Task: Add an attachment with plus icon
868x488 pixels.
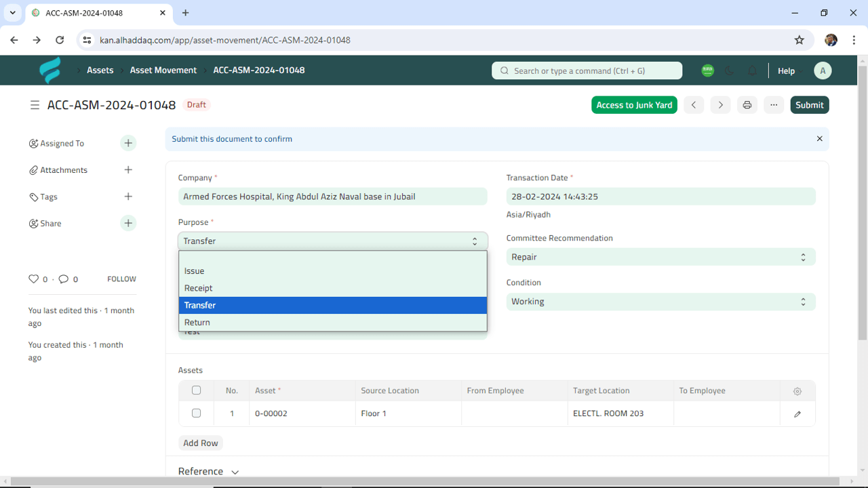Action: coord(128,170)
